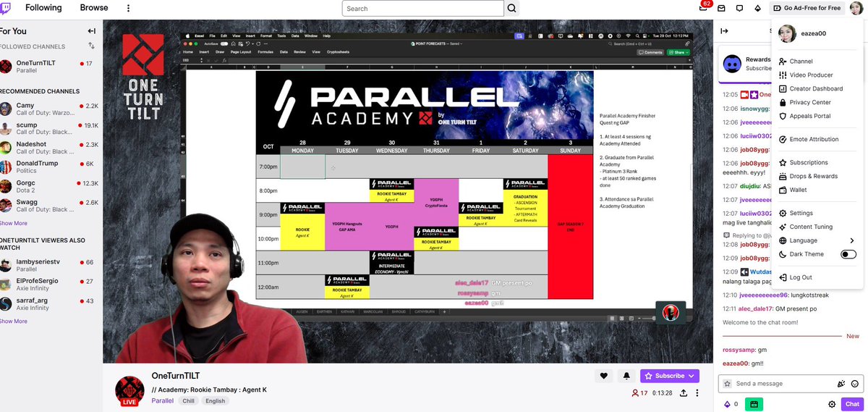868x412 pixels.
Task: Close the user menu via top avatar
Action: pyautogui.click(x=858, y=8)
